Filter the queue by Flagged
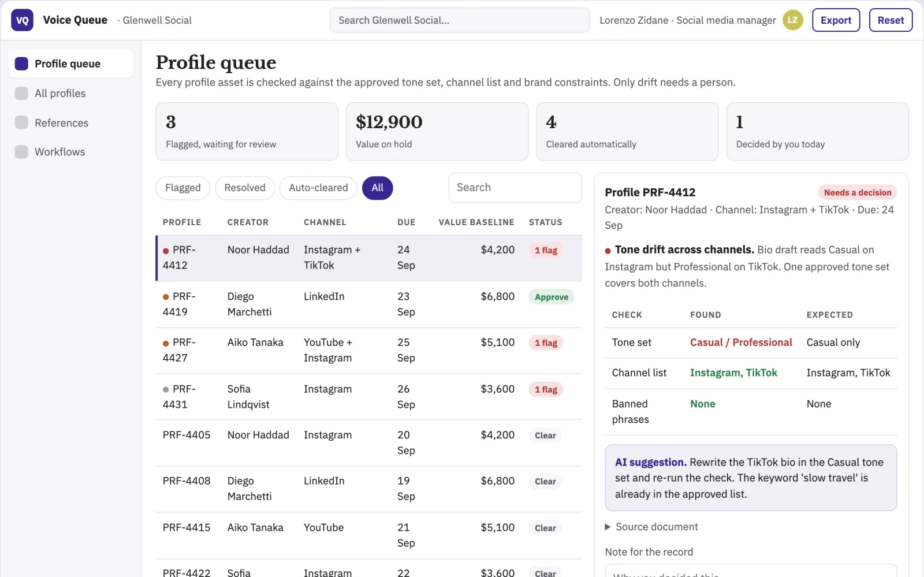This screenshot has width=924, height=577. (182, 188)
